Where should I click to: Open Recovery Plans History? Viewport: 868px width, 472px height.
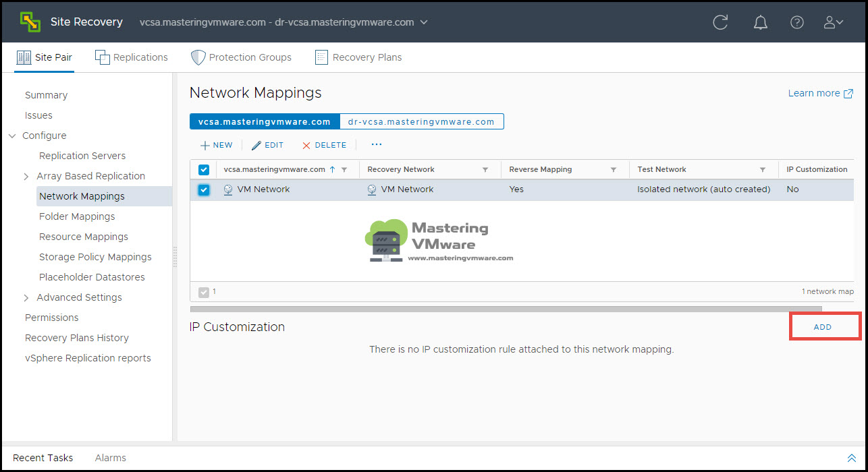click(x=77, y=338)
